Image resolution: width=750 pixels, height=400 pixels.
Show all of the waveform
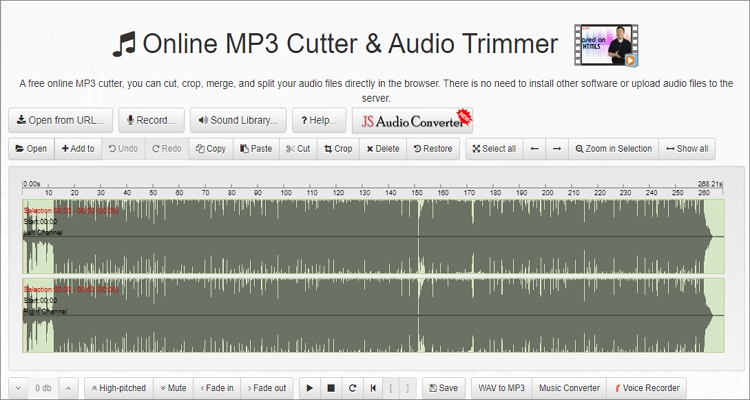[687, 149]
